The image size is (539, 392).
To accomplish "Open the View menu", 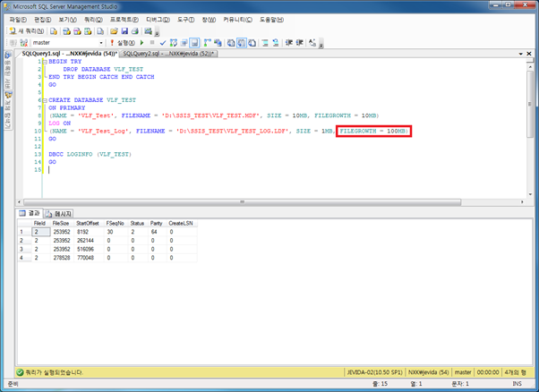I will [67, 20].
